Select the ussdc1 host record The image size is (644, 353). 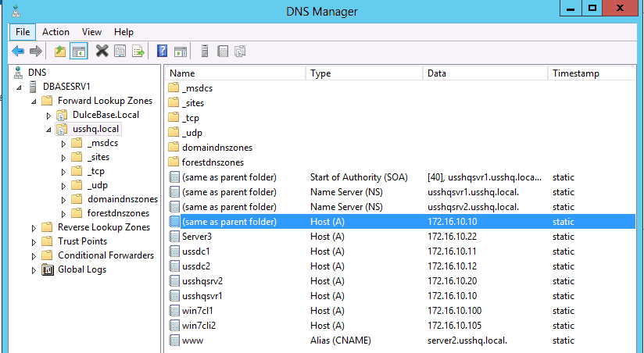[x=401, y=251]
